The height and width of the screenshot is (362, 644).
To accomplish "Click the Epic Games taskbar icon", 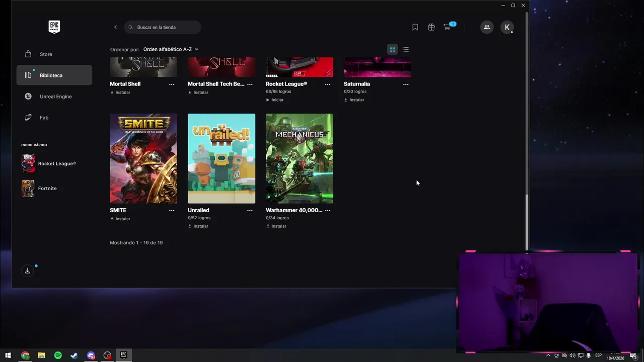I will point(123,355).
